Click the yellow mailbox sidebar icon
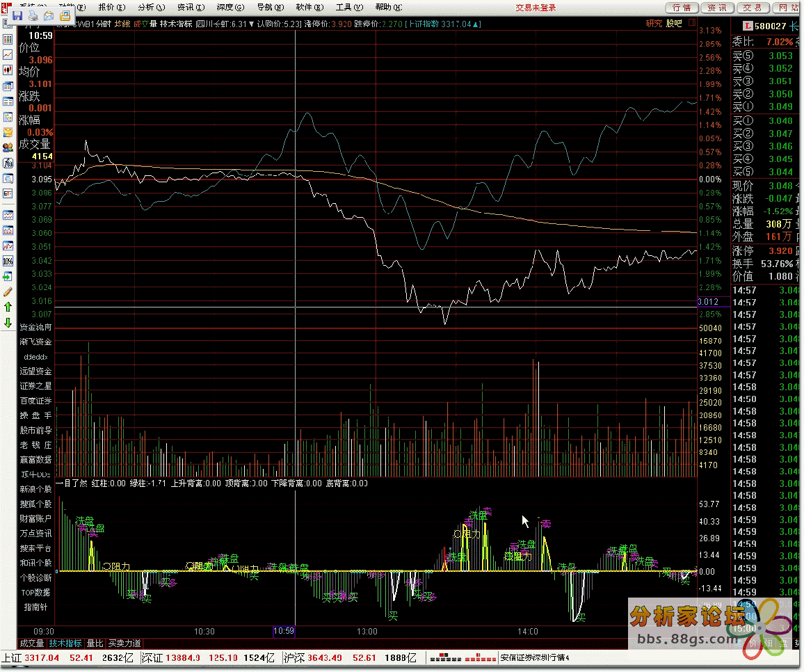The width and height of the screenshot is (804, 672). [8, 132]
